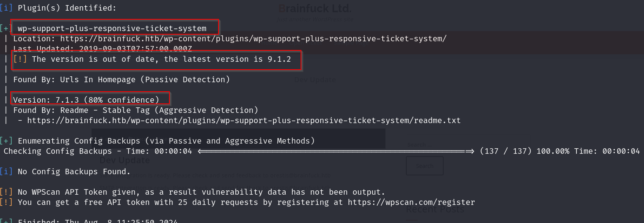The width and height of the screenshot is (644, 223).
Task: Click the [i] marker beside No Config Backups Found
Action: click(6, 171)
